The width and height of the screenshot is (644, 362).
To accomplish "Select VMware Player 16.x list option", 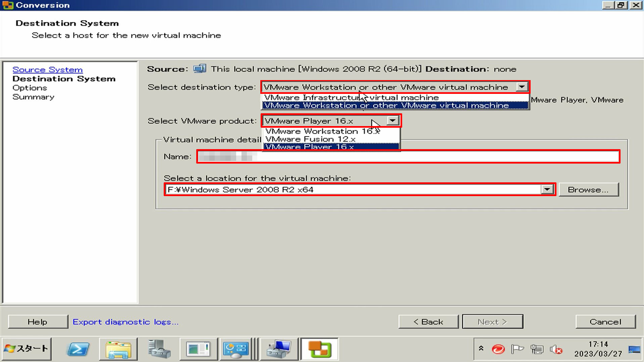I will 331,146.
